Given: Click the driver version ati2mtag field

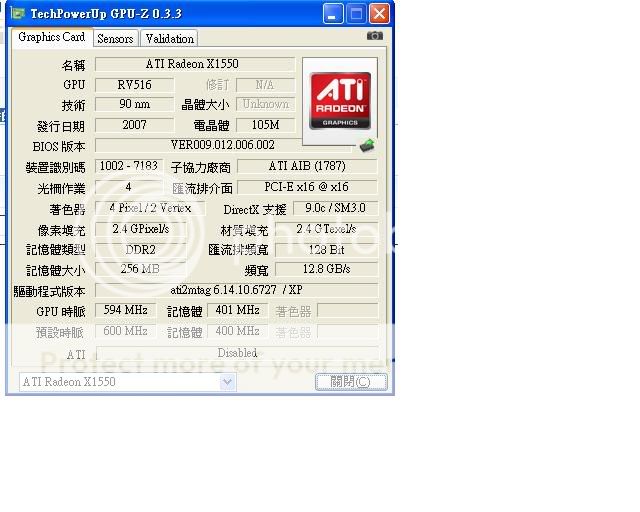Looking at the screenshot, I should (236, 290).
